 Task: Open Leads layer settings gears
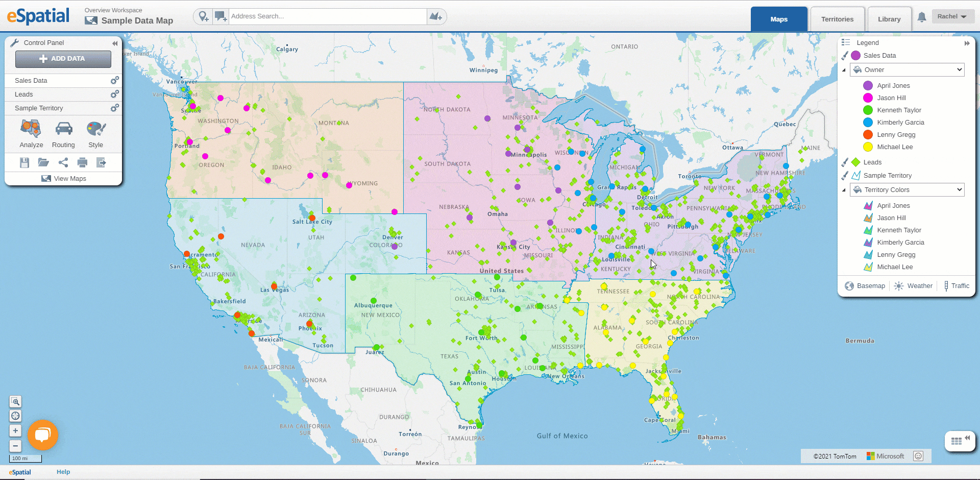115,94
